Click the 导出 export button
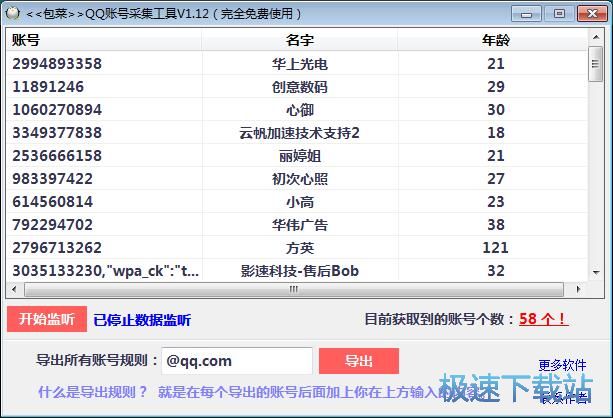The image size is (613, 418). pyautogui.click(x=359, y=361)
